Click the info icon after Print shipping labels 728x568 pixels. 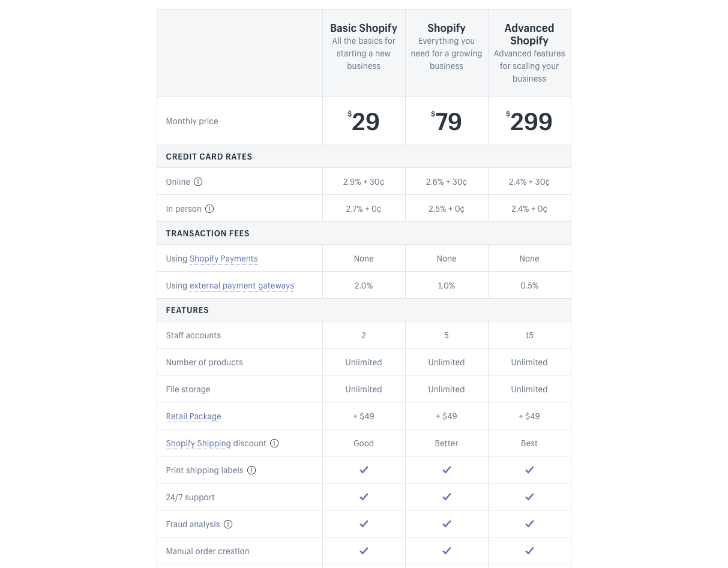tap(251, 470)
